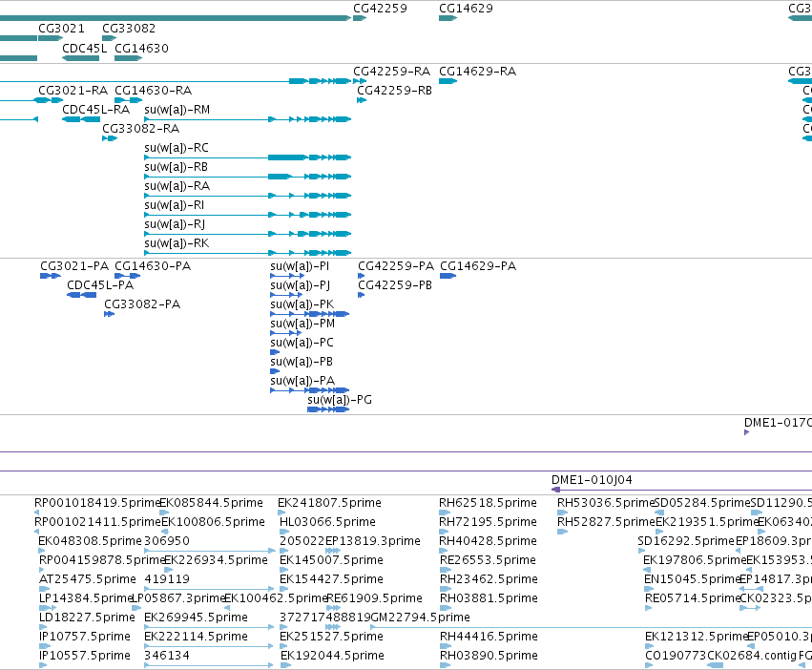812x670 pixels.
Task: Select transcript CG33082-RA
Action: (141, 129)
